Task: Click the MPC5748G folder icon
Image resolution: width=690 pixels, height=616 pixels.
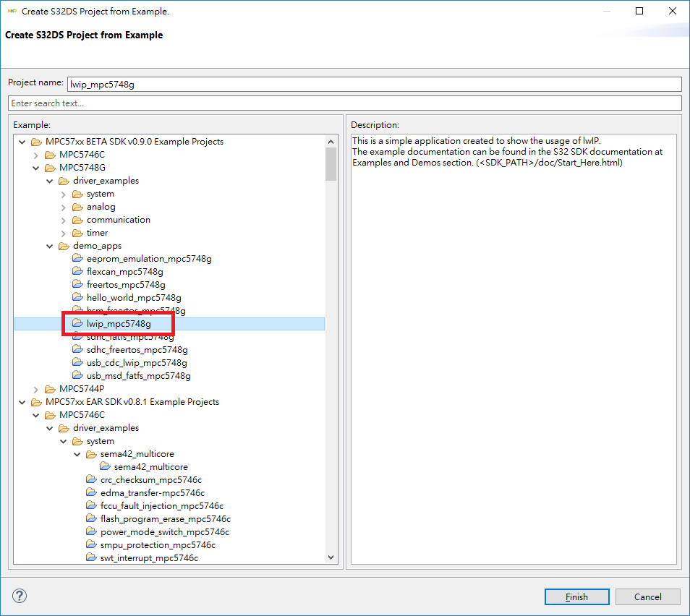Action: point(50,168)
